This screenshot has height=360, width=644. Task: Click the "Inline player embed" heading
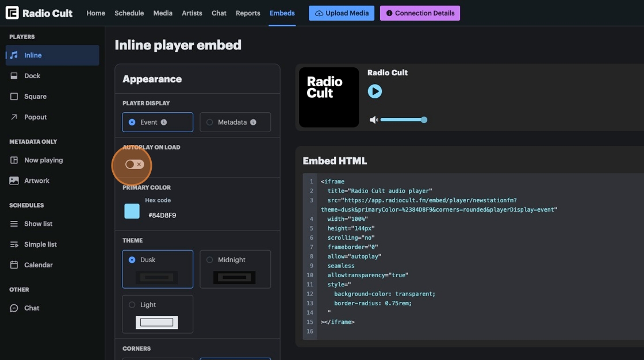pyautogui.click(x=178, y=45)
